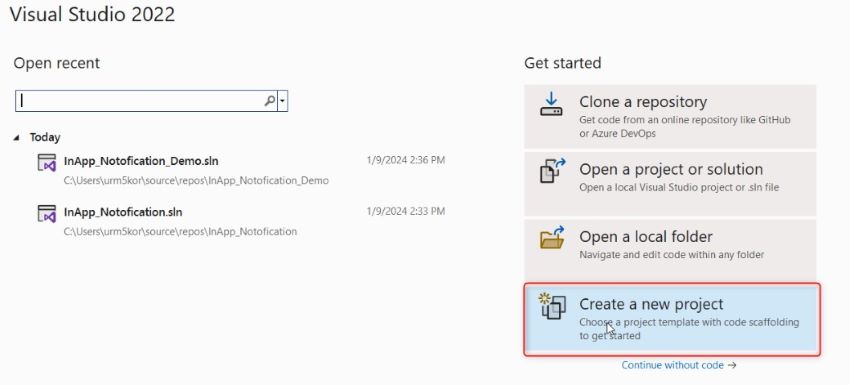850x385 pixels.
Task: Select Clone a repository
Action: coord(670,116)
